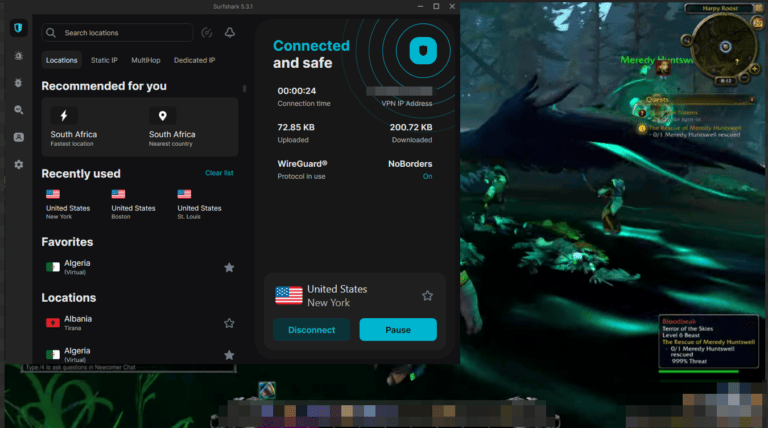Open the Antivirus bug icon in sidebar
This screenshot has width=768, height=428.
tap(18, 83)
